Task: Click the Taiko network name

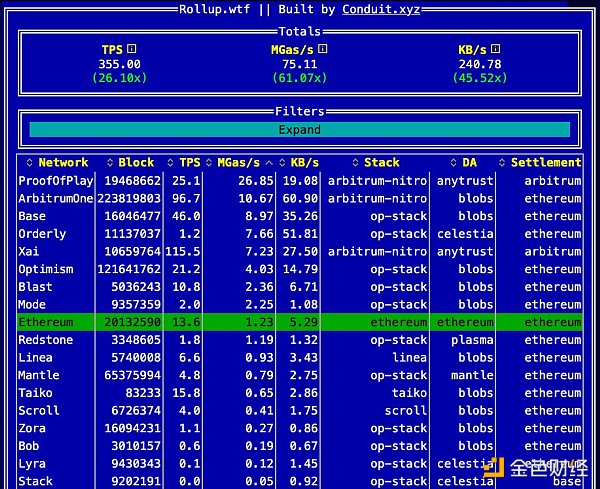Action: (x=35, y=393)
